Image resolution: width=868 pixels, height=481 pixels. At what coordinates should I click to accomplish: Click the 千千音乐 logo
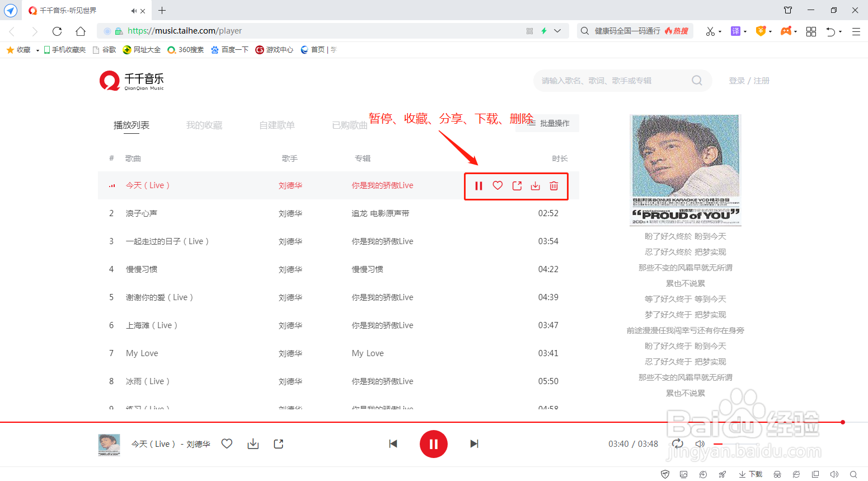pos(132,81)
